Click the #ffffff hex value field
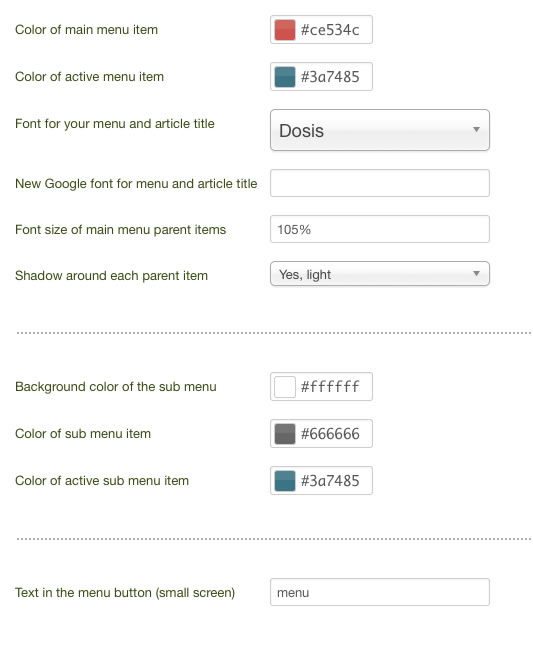This screenshot has height=657, width=533. (330, 387)
